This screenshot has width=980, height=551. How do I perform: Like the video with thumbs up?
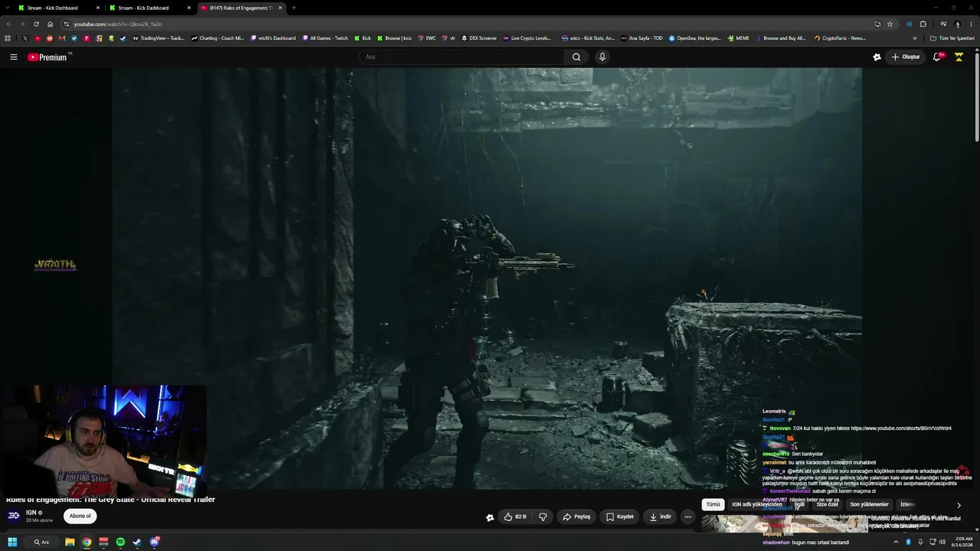click(x=515, y=517)
